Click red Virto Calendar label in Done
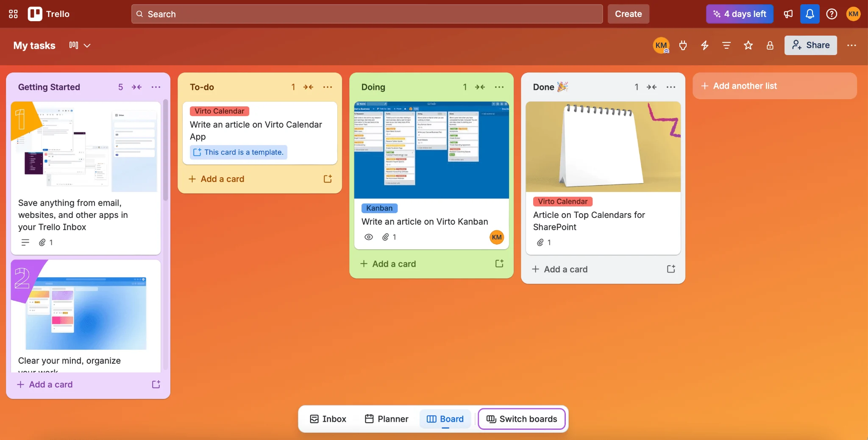This screenshot has height=440, width=868. point(563,201)
